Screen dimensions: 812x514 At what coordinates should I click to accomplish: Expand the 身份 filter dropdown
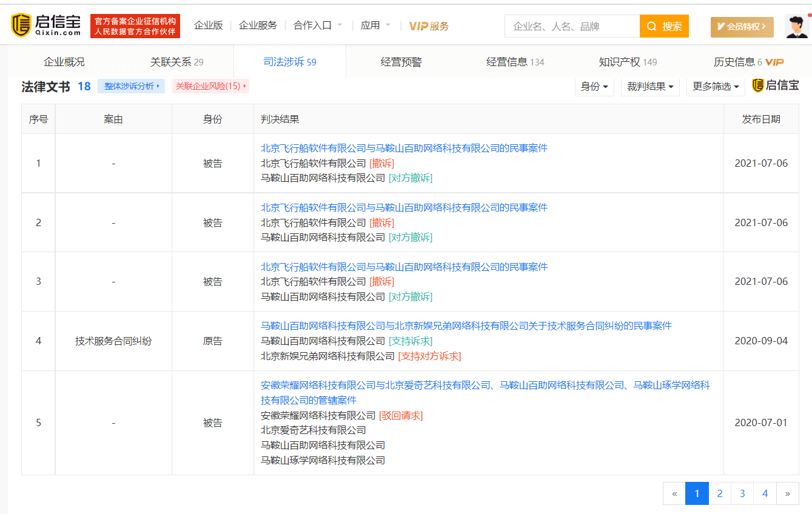[594, 87]
